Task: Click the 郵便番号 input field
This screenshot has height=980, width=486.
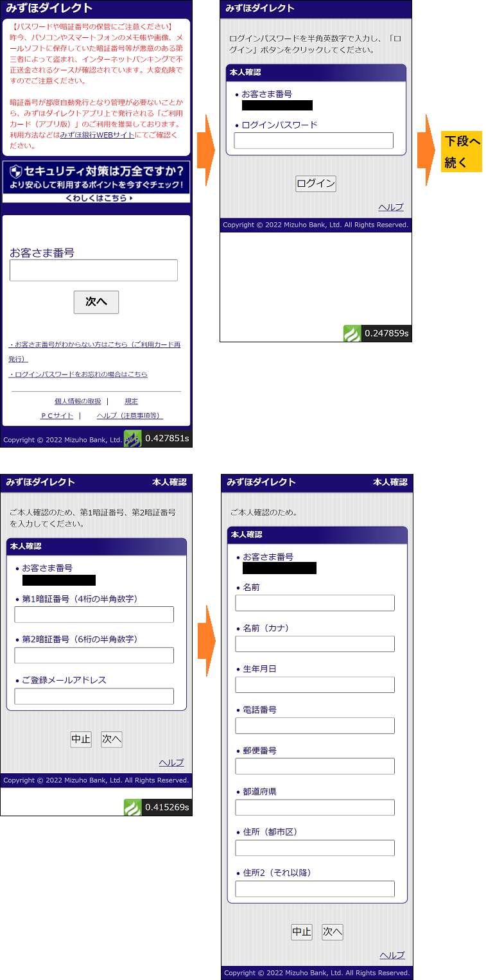Action: pyautogui.click(x=315, y=766)
